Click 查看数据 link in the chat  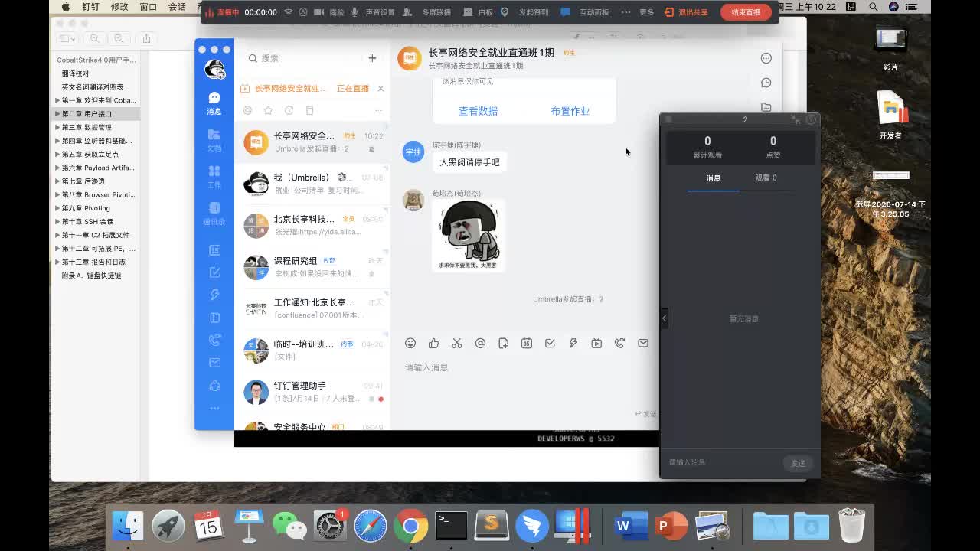pyautogui.click(x=478, y=111)
